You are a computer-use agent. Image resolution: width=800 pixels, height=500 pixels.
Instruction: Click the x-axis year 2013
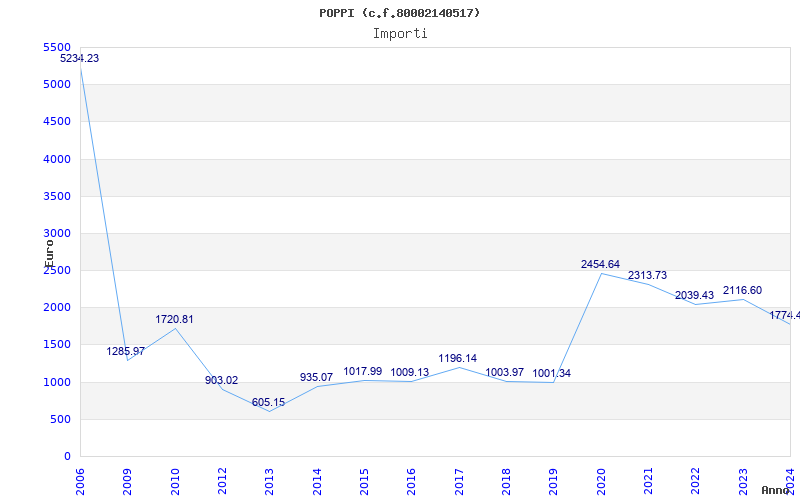click(269, 482)
